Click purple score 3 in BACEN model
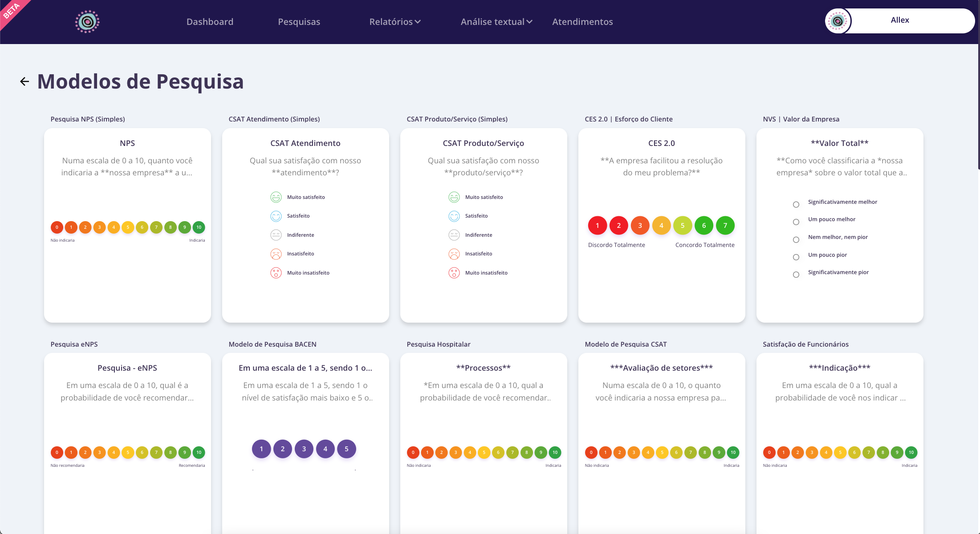The height and width of the screenshot is (534, 980). tap(304, 449)
